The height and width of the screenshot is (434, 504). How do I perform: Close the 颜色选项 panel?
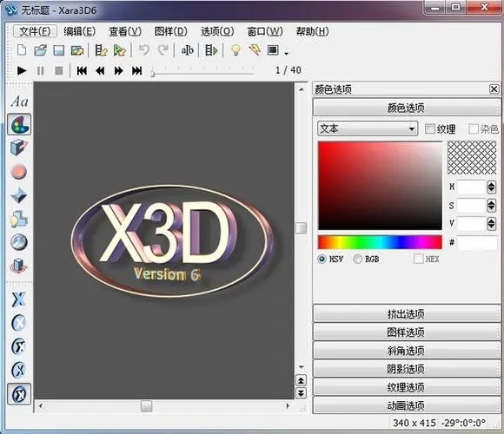pyautogui.click(x=494, y=89)
